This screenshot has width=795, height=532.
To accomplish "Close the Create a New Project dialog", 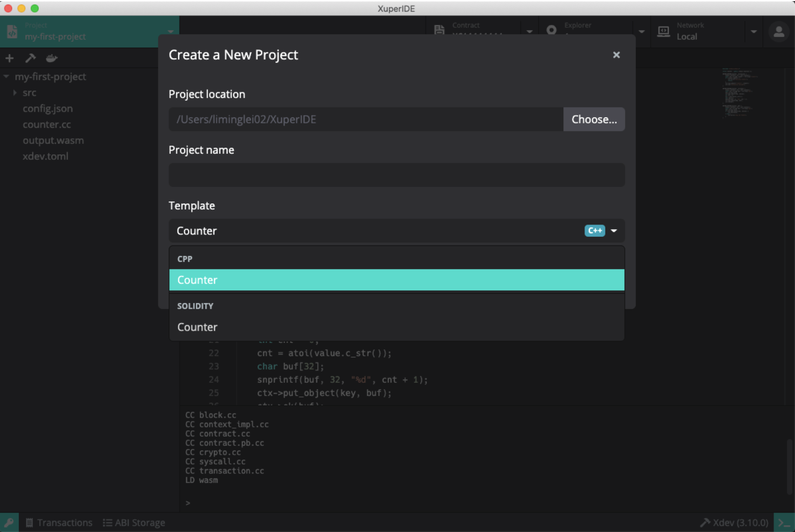I will coord(616,55).
